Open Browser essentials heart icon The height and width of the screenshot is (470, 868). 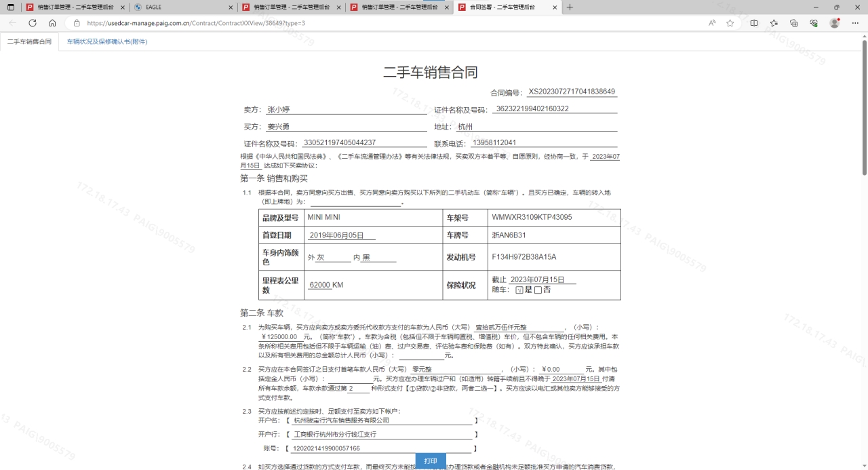point(814,23)
